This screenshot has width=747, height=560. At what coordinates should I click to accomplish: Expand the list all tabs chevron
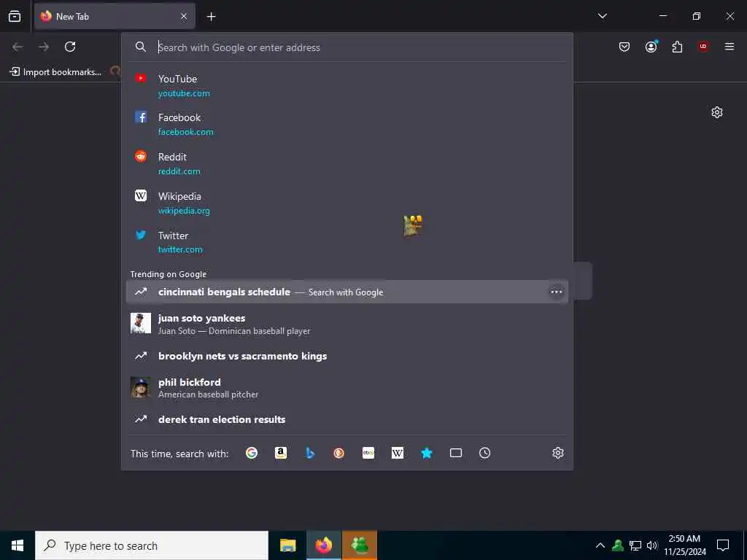pyautogui.click(x=602, y=16)
